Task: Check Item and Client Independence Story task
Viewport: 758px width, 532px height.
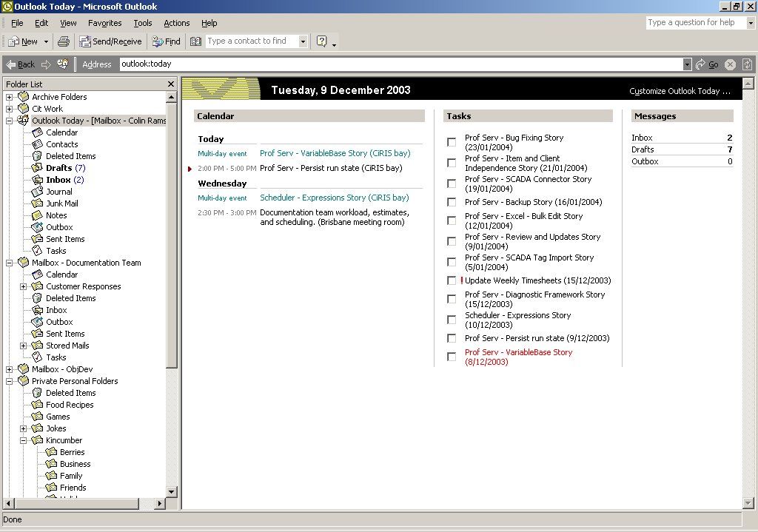Action: click(x=452, y=163)
